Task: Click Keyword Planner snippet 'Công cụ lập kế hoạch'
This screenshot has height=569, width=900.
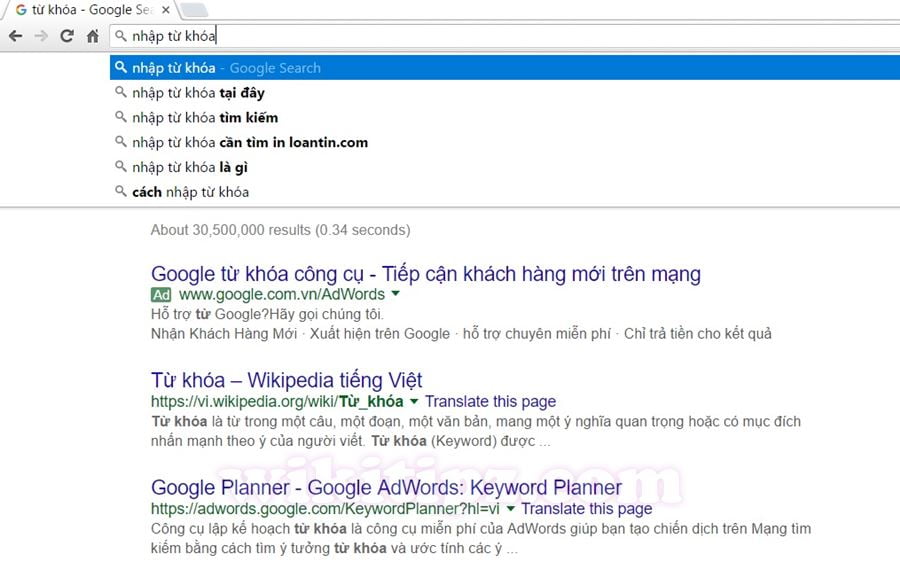Action: [x=481, y=538]
